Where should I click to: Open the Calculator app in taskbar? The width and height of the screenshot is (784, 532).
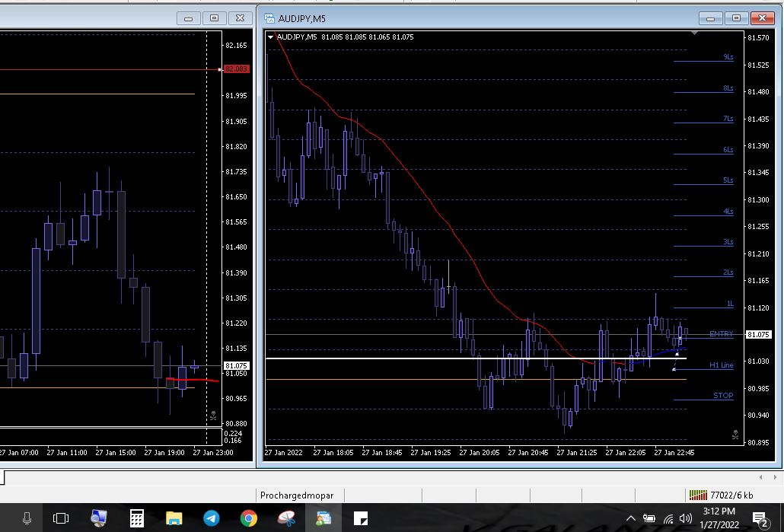137,519
